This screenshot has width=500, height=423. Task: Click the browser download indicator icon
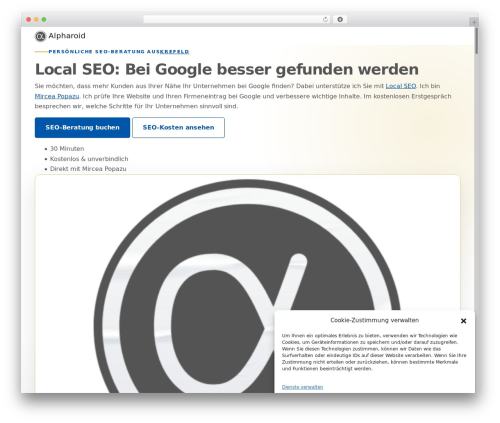tap(340, 20)
